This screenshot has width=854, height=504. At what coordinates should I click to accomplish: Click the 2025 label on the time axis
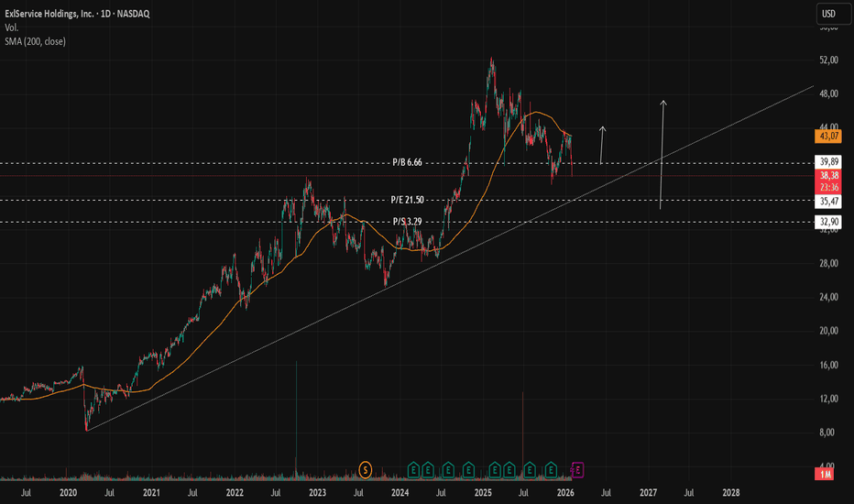[x=483, y=493]
